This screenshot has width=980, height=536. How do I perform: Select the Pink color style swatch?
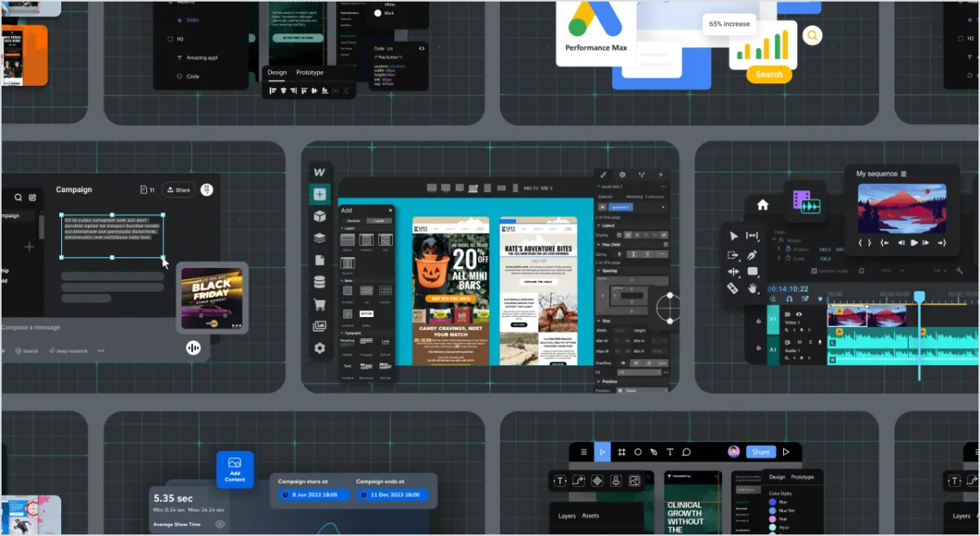(x=773, y=520)
